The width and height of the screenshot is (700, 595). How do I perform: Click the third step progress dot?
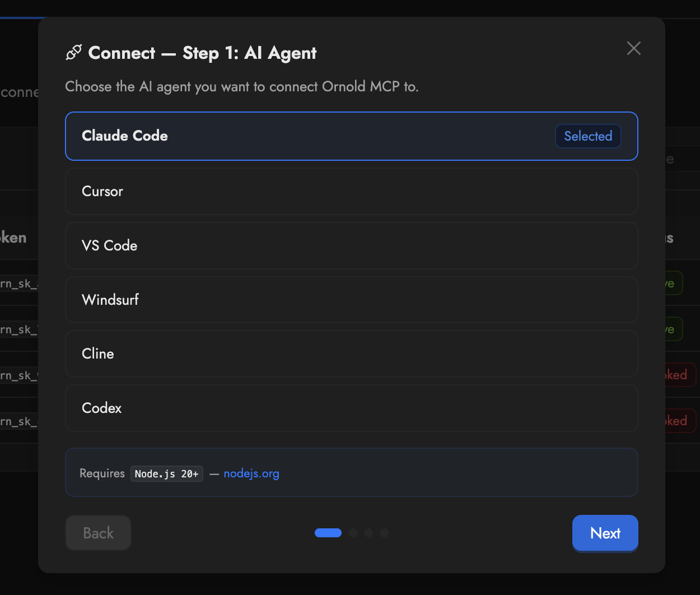click(x=368, y=533)
